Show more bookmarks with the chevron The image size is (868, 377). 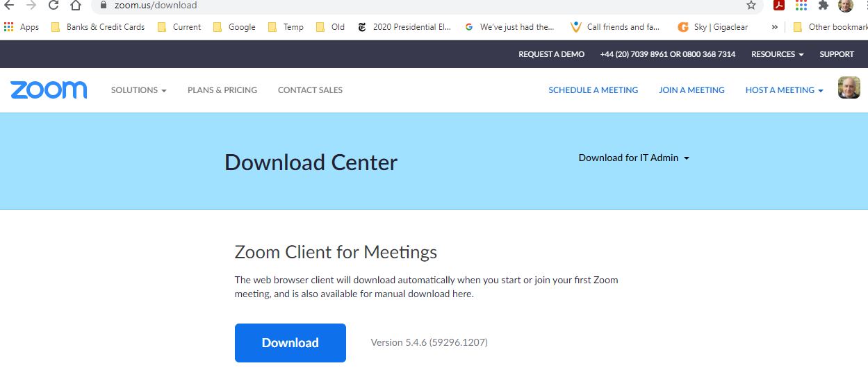coord(774,27)
